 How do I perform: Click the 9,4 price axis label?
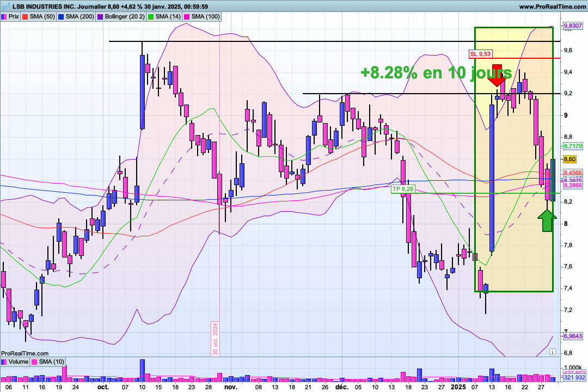coord(568,72)
